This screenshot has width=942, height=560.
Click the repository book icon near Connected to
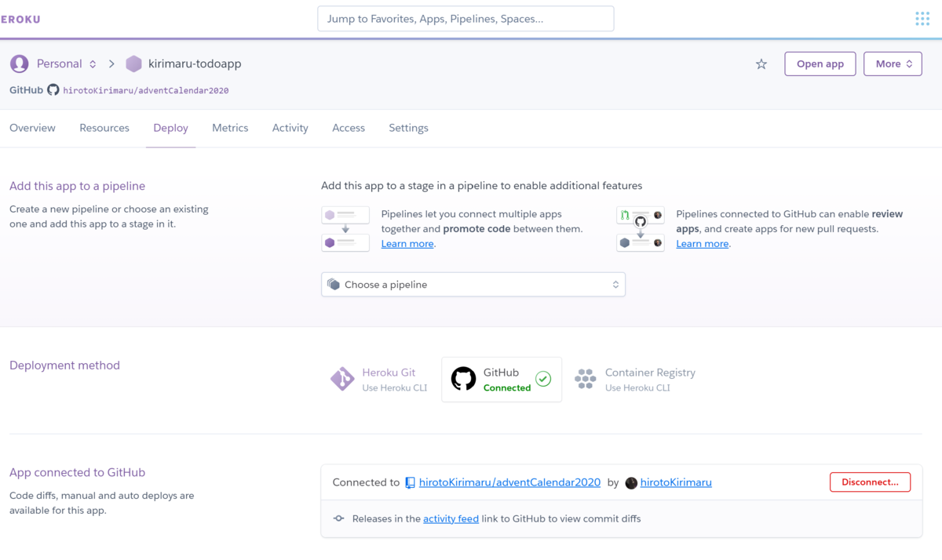click(410, 482)
